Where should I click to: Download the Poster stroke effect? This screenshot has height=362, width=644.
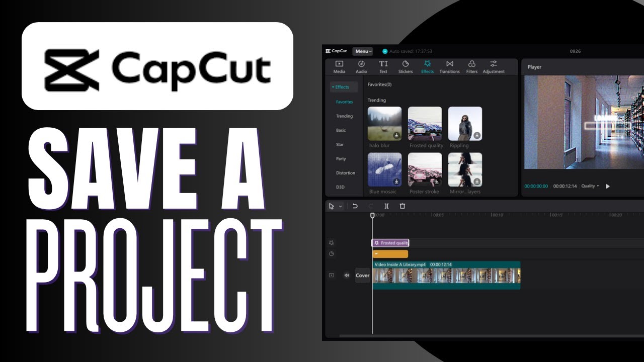[437, 182]
